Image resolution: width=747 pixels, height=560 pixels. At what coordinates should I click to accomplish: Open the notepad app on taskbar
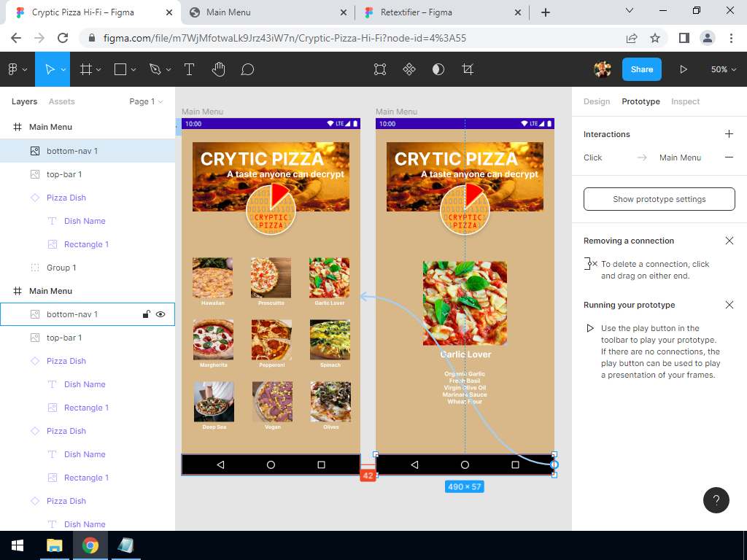pyautogui.click(x=125, y=545)
